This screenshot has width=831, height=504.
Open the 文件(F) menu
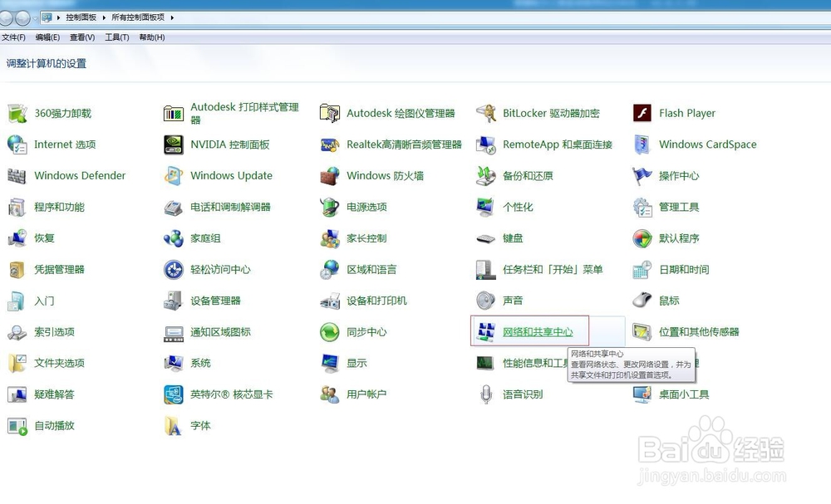point(13,37)
